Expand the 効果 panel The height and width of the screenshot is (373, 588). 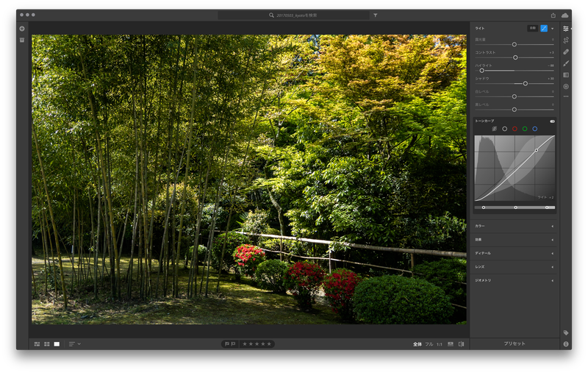514,240
